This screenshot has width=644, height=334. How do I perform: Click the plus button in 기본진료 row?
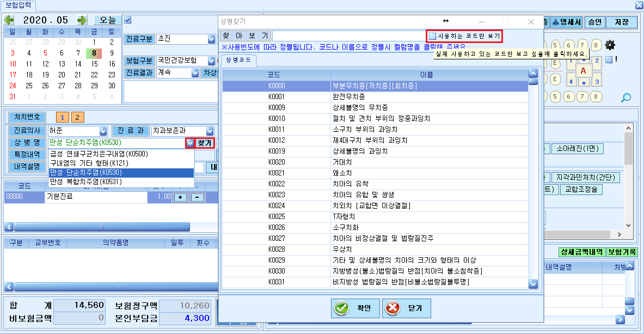click(x=181, y=197)
